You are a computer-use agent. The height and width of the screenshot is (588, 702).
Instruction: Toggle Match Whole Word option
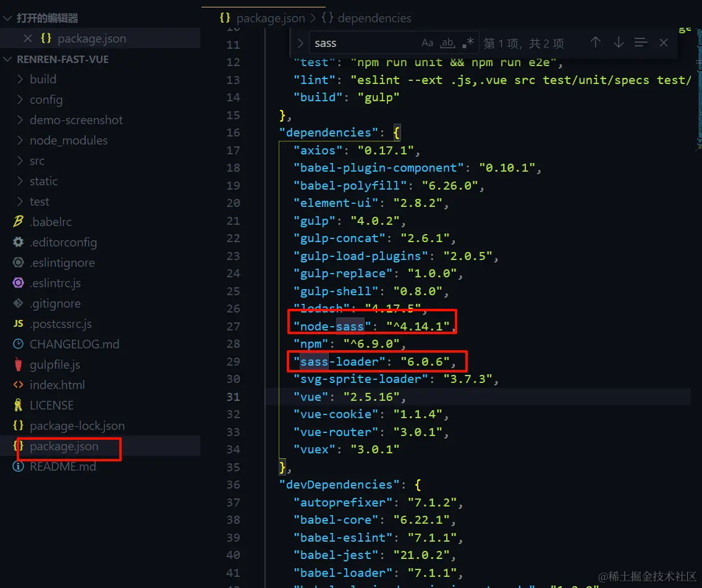[447, 43]
